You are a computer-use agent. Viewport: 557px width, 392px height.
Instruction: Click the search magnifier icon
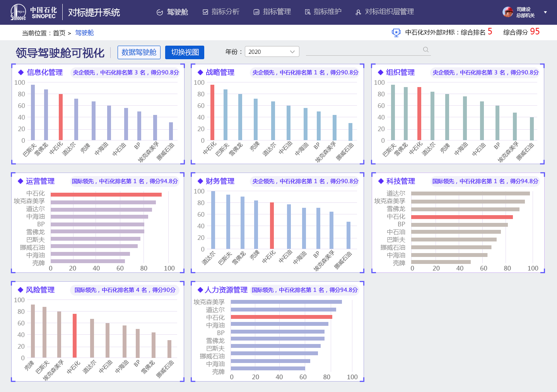[x=426, y=50]
